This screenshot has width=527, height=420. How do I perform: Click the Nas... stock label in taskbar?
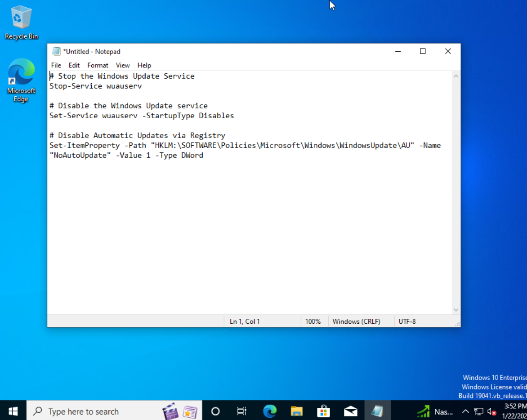443,411
